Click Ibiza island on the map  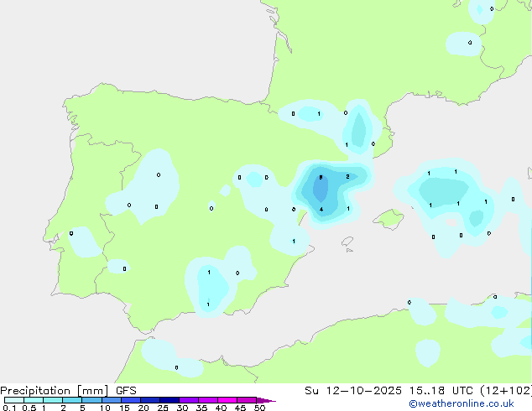(347, 242)
